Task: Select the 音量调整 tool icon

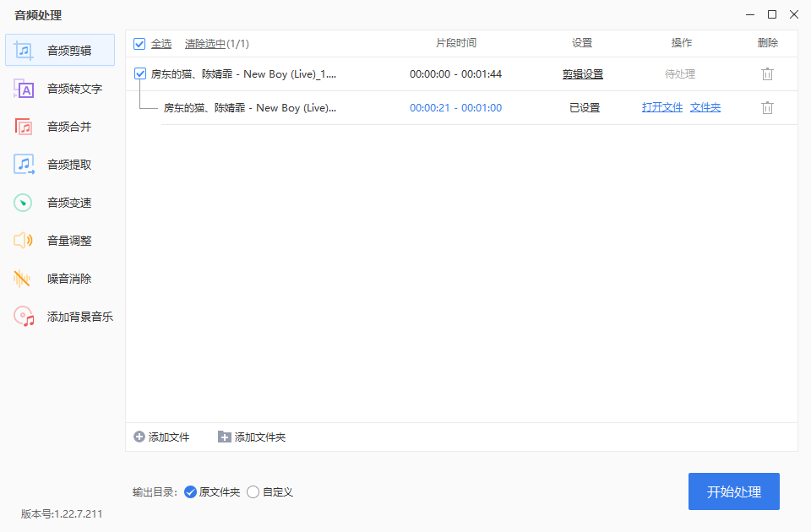Action: [x=23, y=240]
